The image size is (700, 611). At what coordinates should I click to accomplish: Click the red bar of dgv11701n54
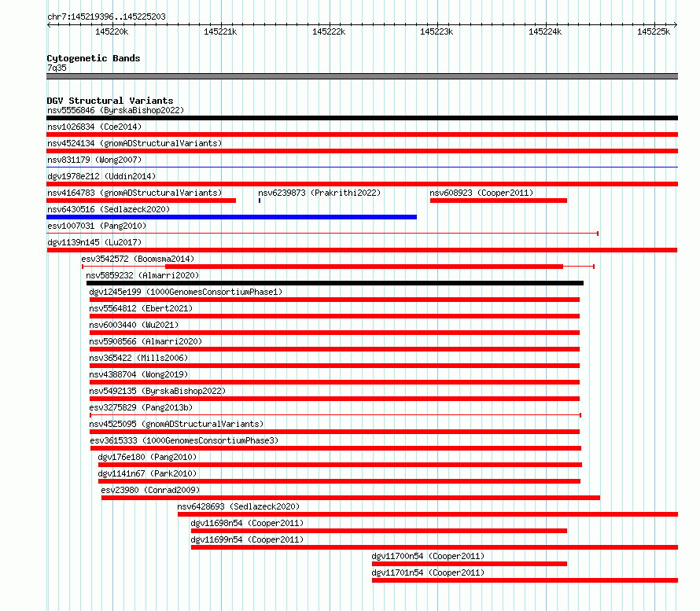[x=525, y=580]
